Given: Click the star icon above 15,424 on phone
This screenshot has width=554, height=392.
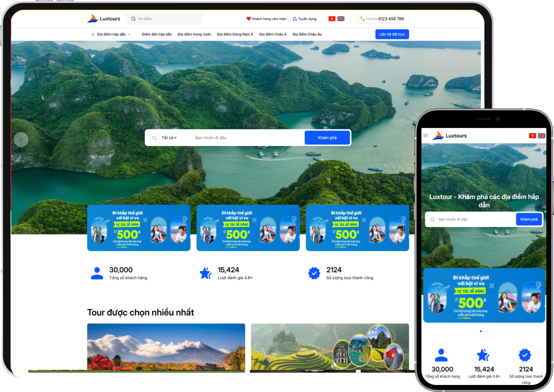Looking at the screenshot, I should point(483,355).
